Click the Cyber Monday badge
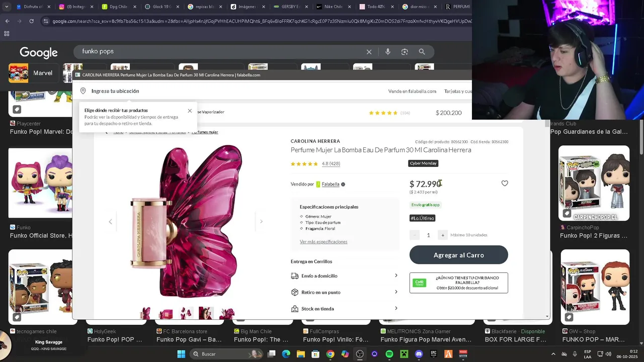 tap(423, 163)
